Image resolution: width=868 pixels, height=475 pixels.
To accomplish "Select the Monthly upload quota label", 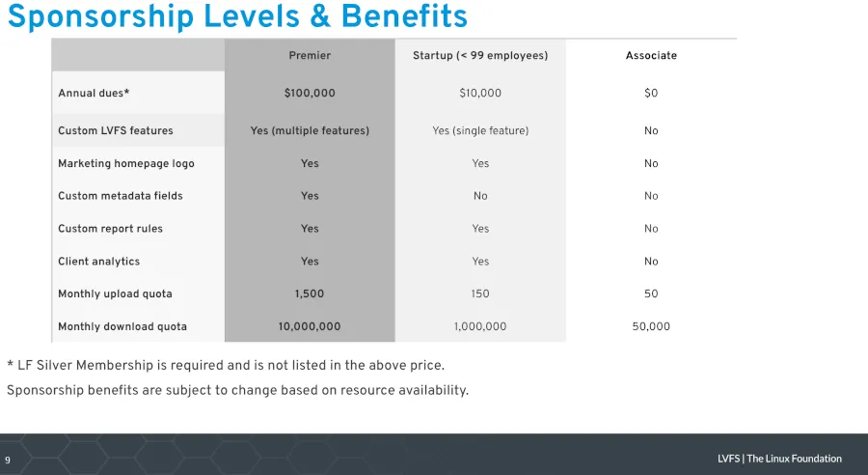I will 115,294.
